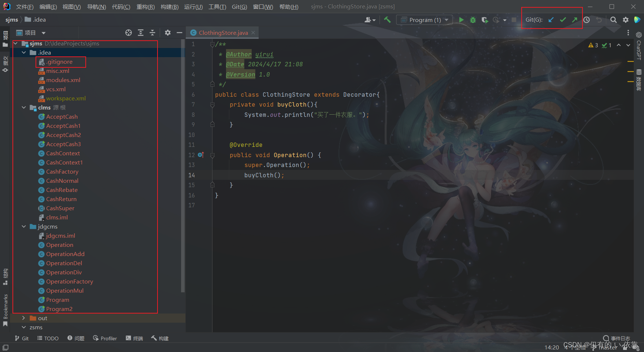
Task: Collapse the clms source folder
Action: [24, 108]
